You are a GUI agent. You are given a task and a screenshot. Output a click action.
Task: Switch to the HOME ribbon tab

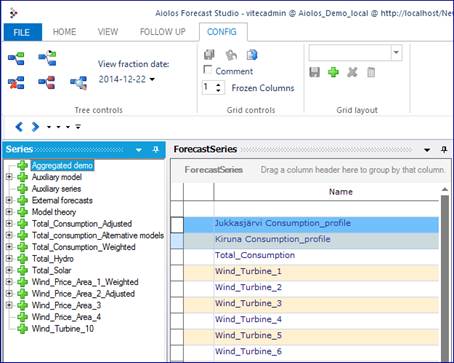pos(64,32)
